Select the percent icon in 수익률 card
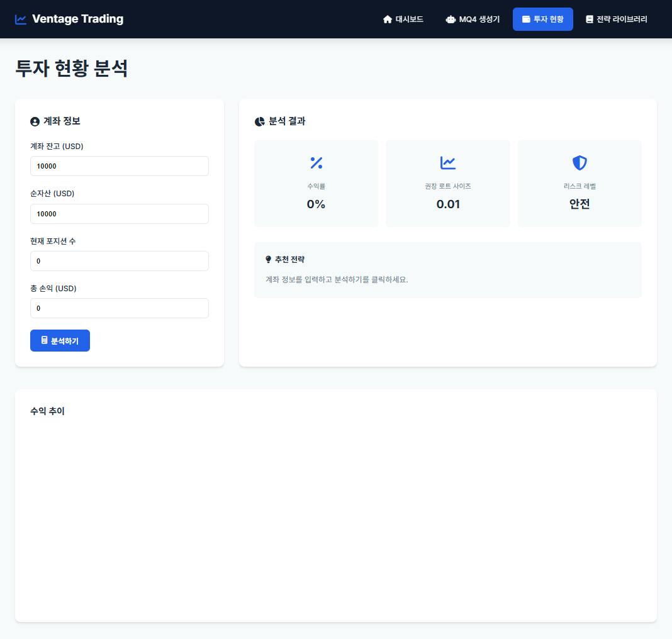 316,163
